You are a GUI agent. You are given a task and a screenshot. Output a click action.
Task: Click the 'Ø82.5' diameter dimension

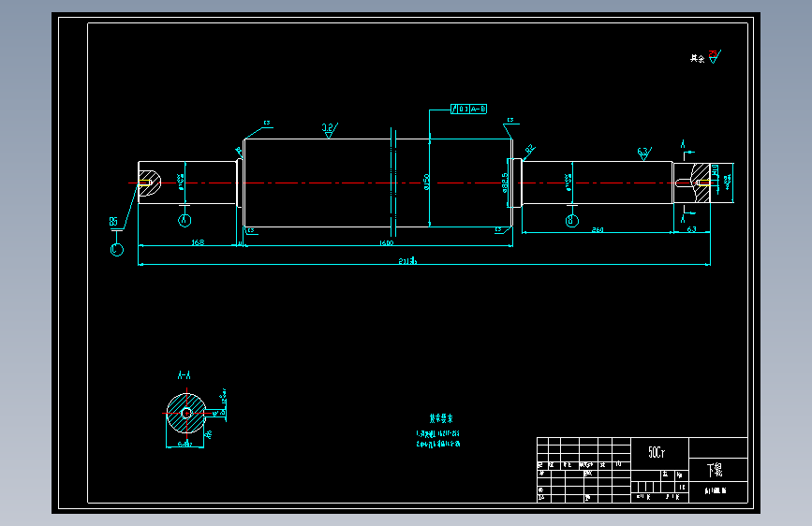(505, 183)
